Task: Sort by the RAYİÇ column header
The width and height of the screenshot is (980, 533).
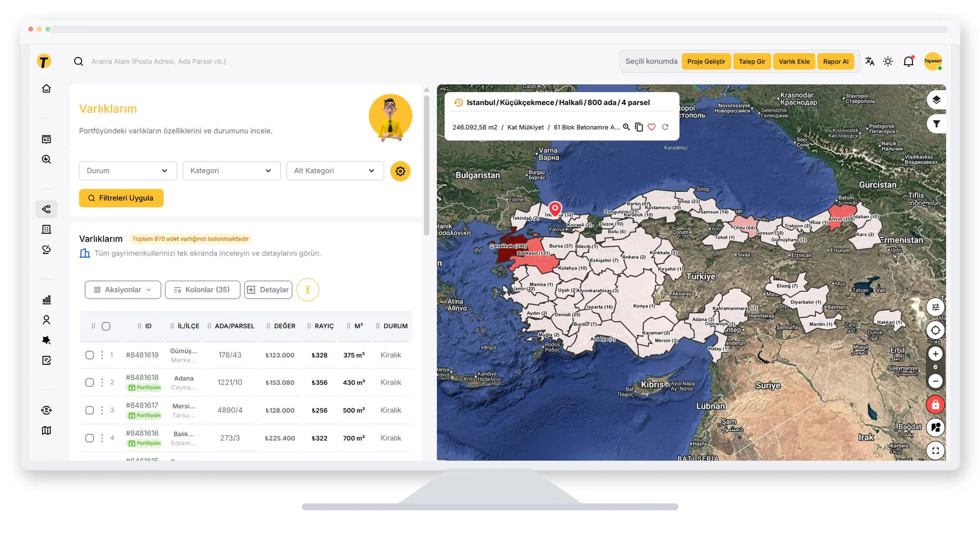Action: 324,327
